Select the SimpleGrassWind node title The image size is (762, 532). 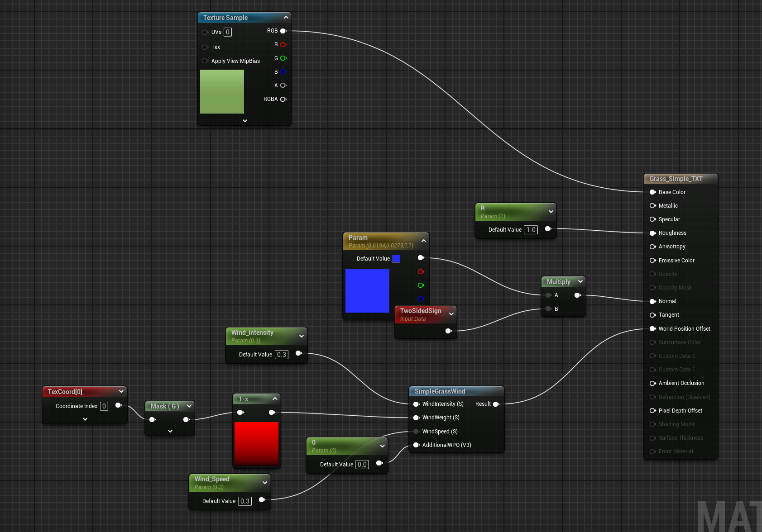point(440,391)
